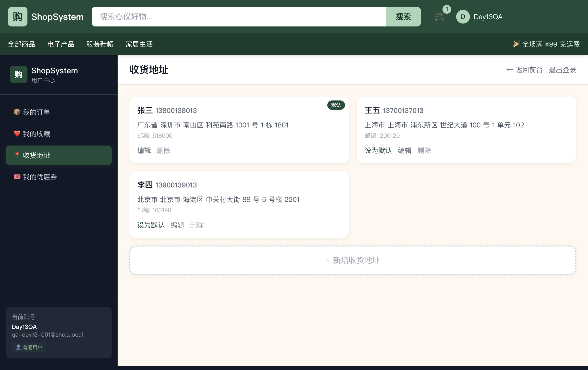Click the ShopSystem logo in top header
Screen dimensions: 588x370
[46, 17]
